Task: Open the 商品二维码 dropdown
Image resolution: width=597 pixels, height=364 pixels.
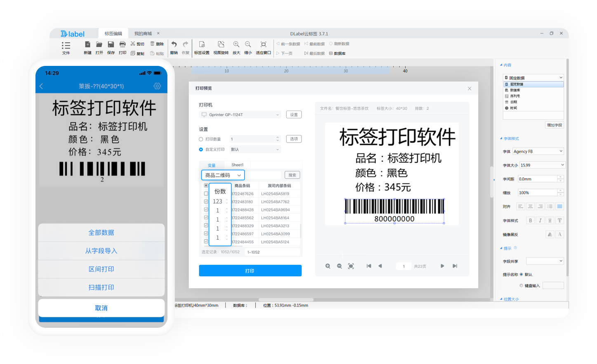Action: pos(223,175)
